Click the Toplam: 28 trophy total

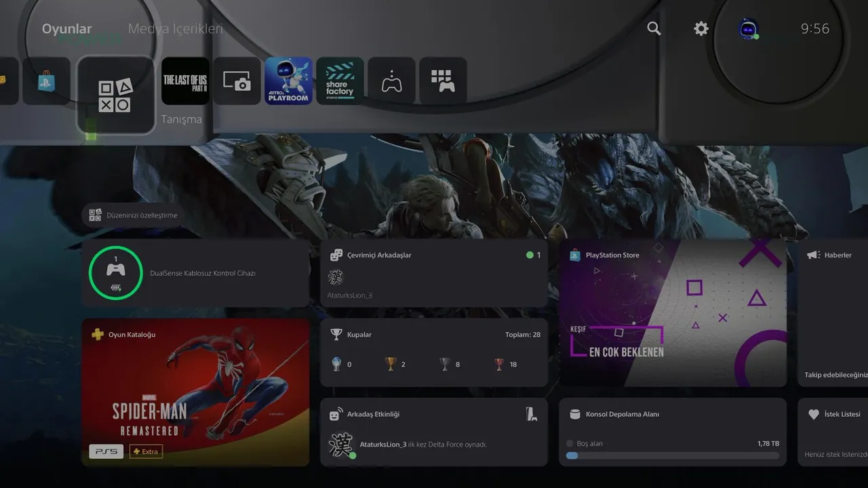523,335
